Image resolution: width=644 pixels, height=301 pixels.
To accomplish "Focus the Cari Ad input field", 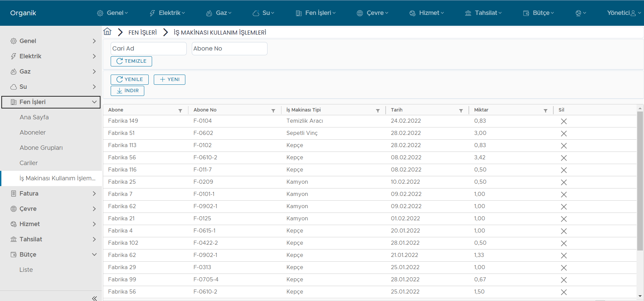I will [148, 48].
